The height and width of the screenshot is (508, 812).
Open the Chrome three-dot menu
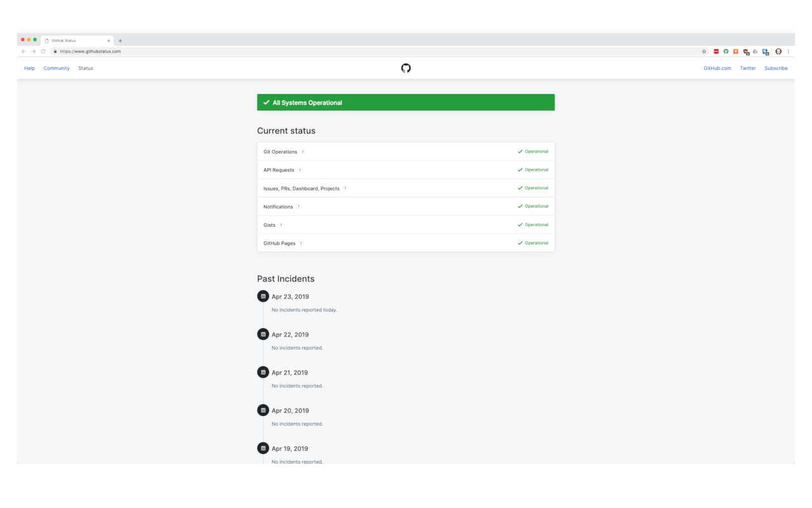click(789, 51)
